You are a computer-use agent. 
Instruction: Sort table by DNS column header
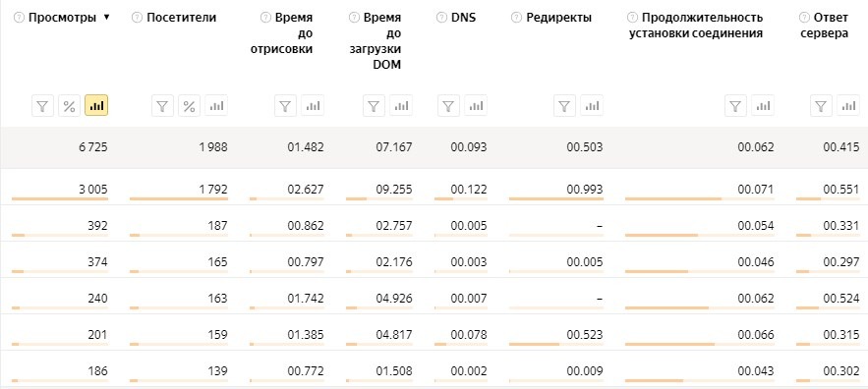pos(463,18)
